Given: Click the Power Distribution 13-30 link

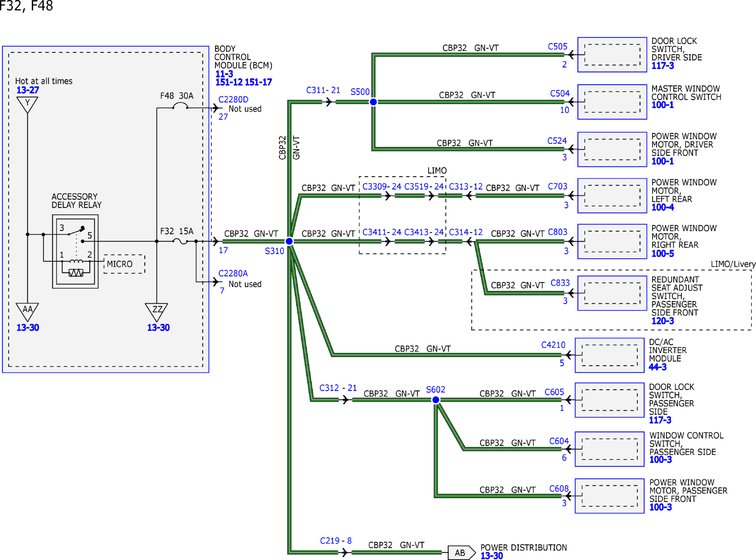Looking at the screenshot, I should pos(492,556).
